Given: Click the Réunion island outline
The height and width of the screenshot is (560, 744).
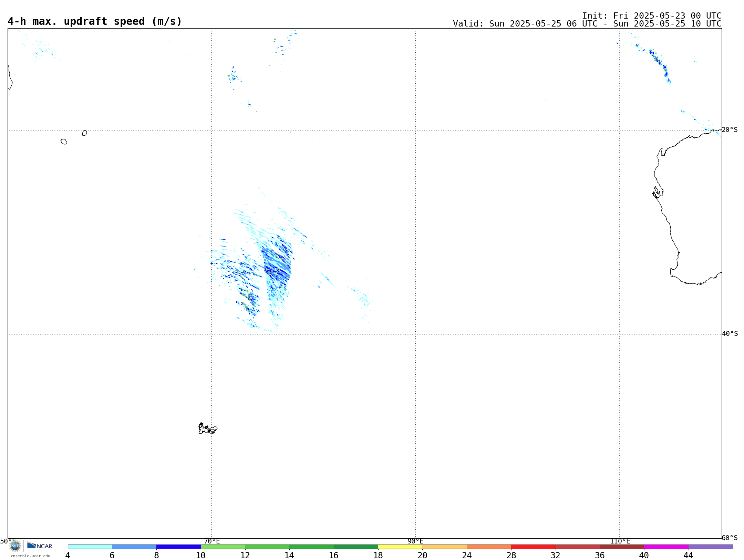Looking at the screenshot, I should (x=64, y=142).
